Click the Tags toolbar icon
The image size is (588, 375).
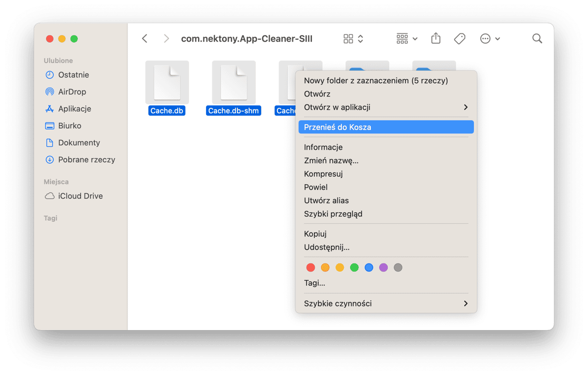(459, 39)
